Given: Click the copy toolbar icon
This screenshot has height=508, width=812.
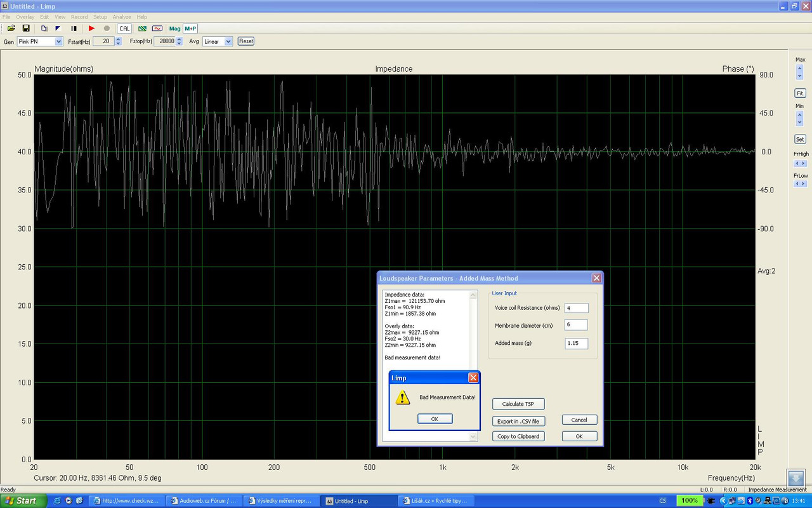Looking at the screenshot, I should [44, 28].
